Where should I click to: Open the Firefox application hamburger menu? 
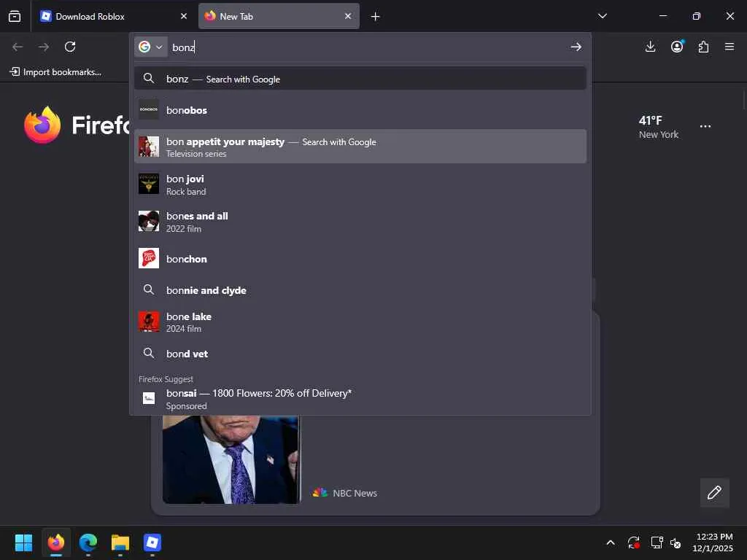click(x=729, y=47)
